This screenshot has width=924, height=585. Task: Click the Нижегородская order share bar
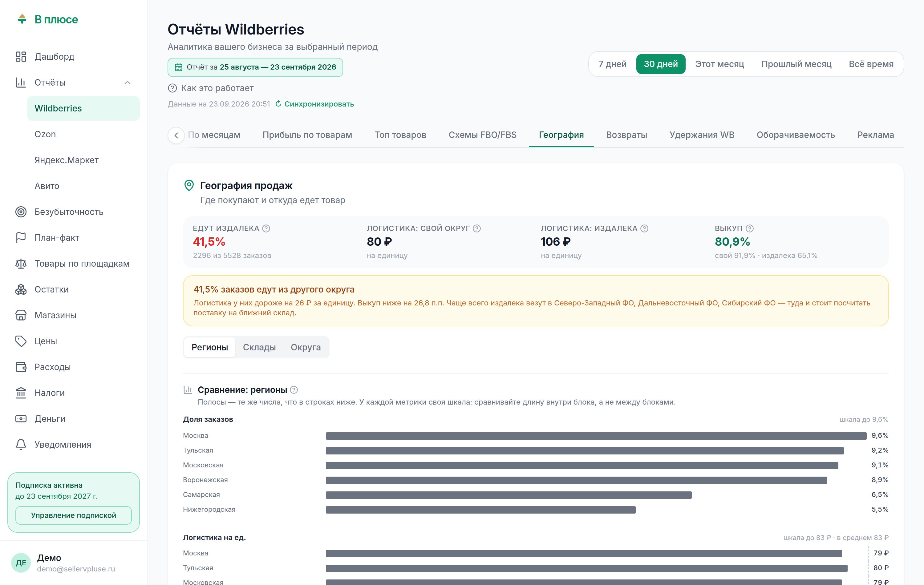click(x=481, y=510)
